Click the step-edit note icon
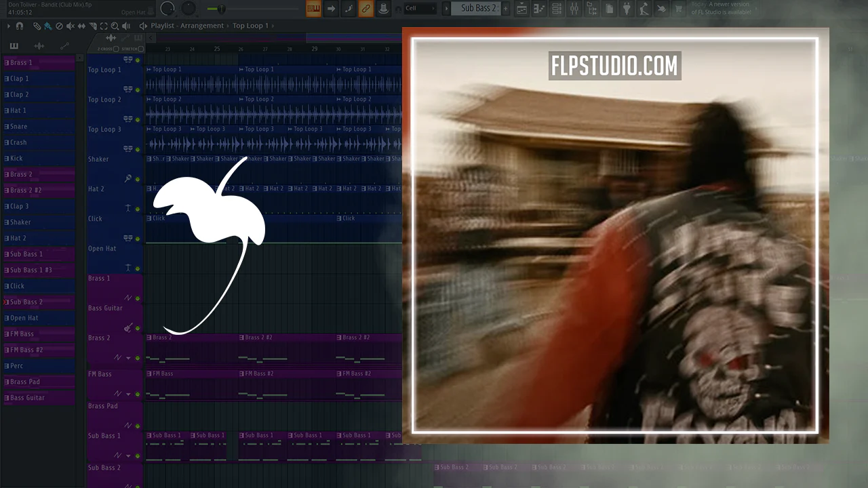The height and width of the screenshot is (488, 868). pyautogui.click(x=349, y=9)
